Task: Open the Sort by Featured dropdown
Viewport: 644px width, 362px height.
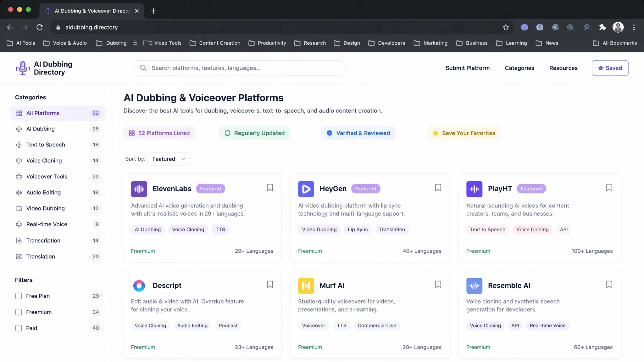Action: click(169, 159)
